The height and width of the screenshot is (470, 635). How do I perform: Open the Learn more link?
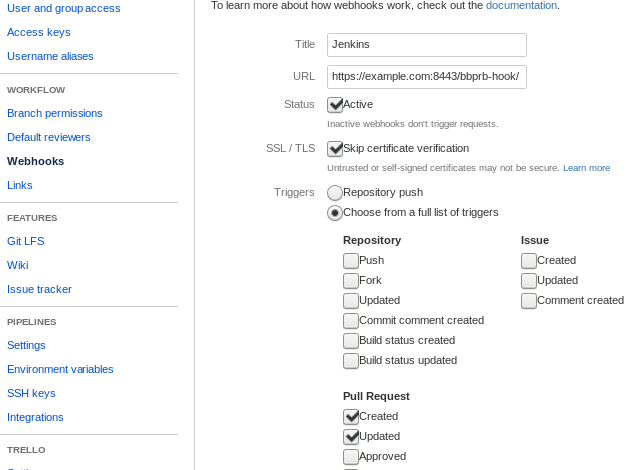tap(586, 168)
